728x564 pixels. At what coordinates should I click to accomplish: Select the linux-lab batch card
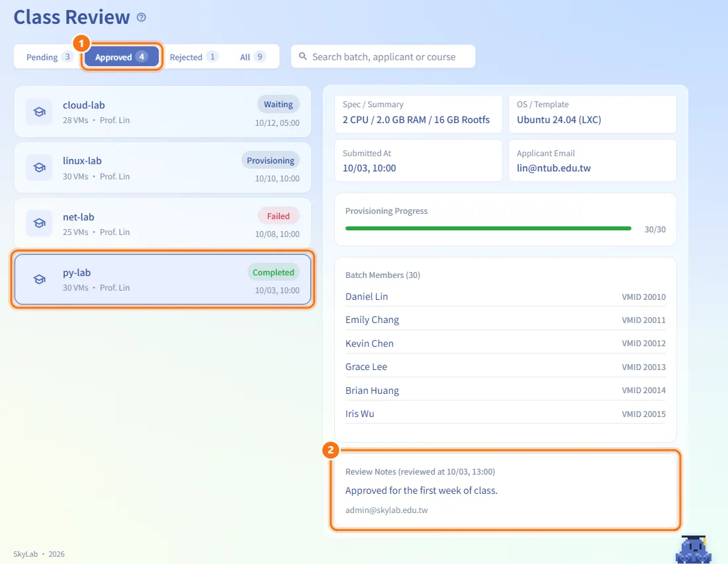[163, 167]
